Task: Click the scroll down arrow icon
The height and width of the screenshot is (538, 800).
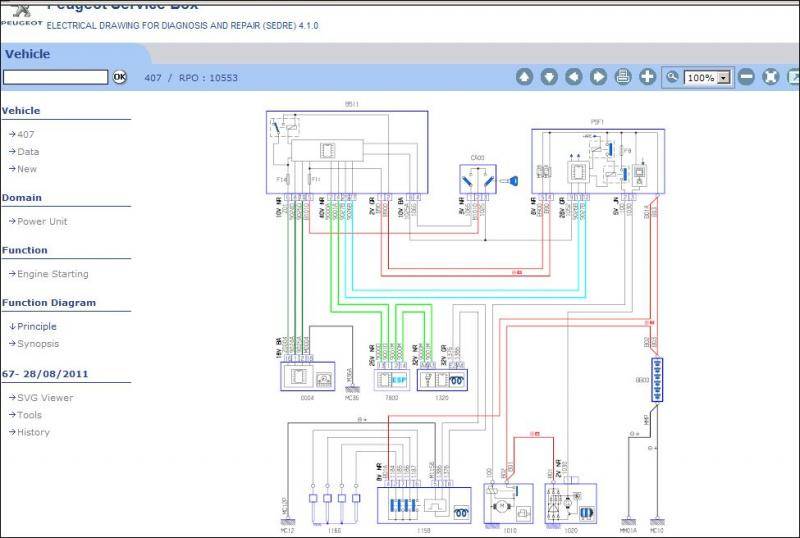Action: point(549,77)
